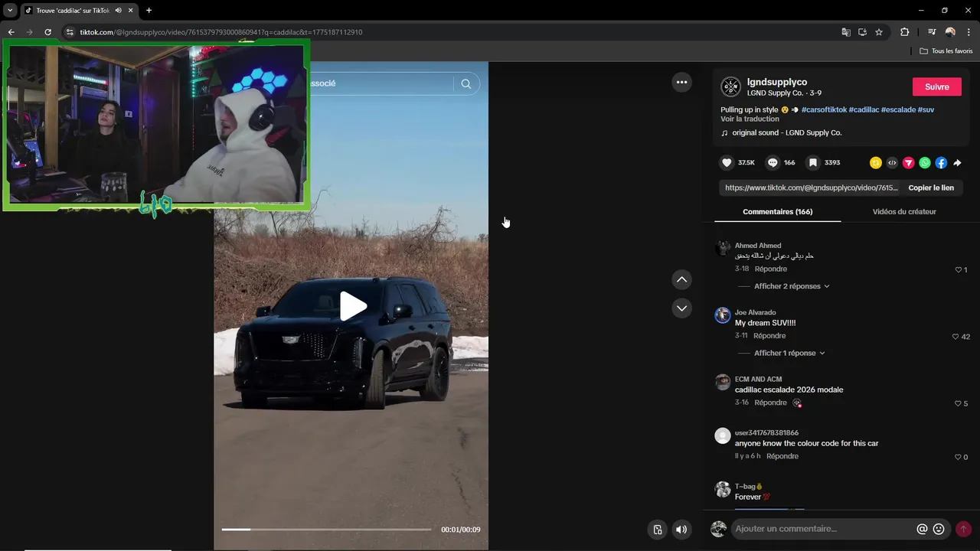Open the lgndsupplyco username
980x551 pixels.
coord(777,82)
